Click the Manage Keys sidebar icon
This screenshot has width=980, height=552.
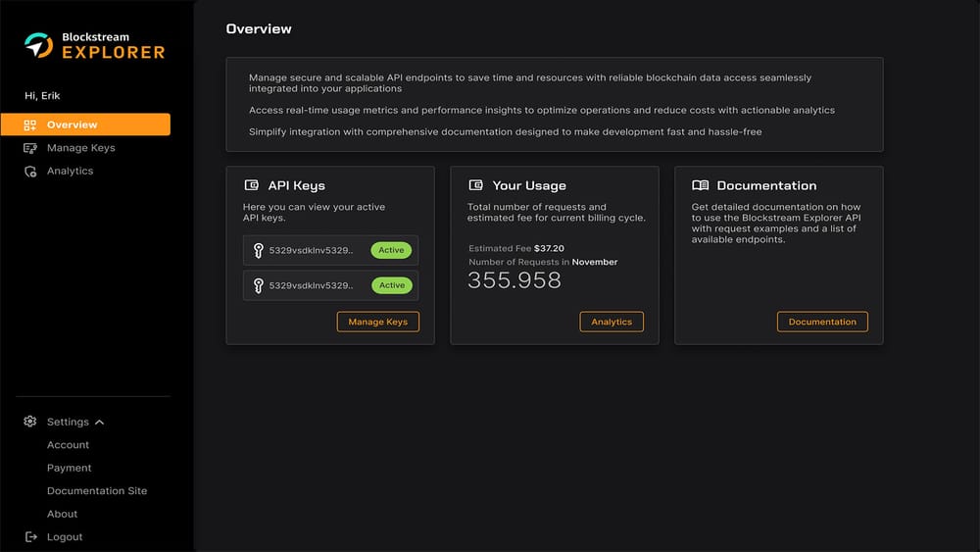click(x=30, y=148)
